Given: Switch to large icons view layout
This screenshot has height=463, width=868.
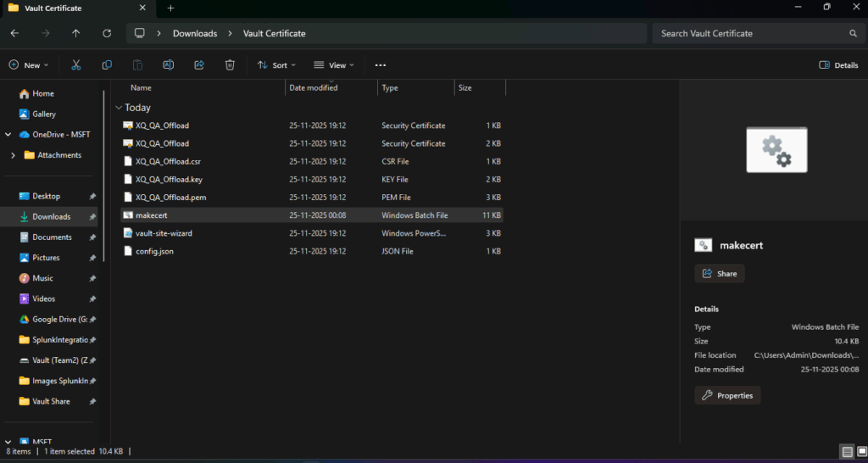Looking at the screenshot, I should point(860,451).
